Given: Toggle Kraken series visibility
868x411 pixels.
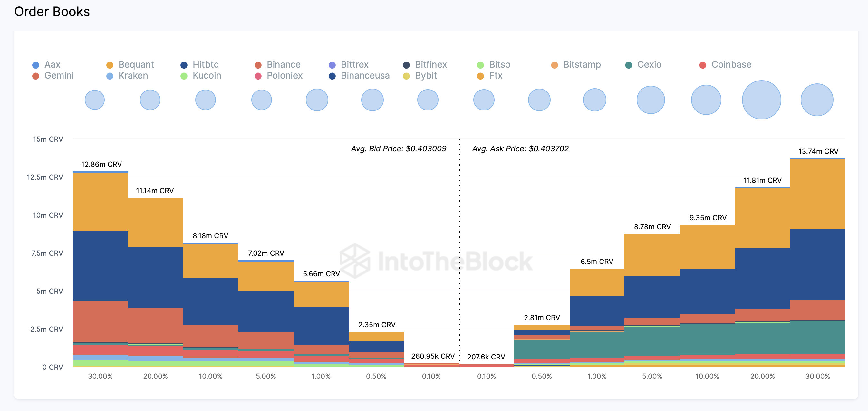Looking at the screenshot, I should point(133,76).
